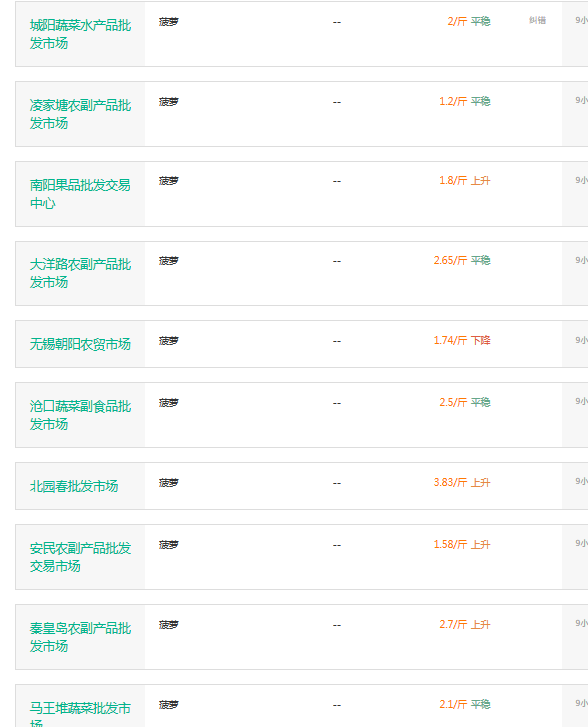The image size is (588, 727).
Task: Select the 2.65/斤 平稳 price entry
Action: (462, 260)
